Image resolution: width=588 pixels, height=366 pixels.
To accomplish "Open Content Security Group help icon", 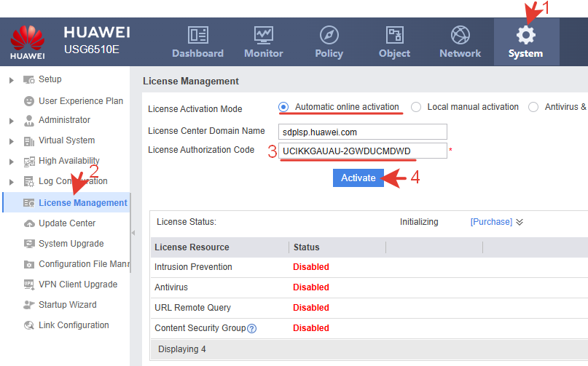I will tap(252, 329).
